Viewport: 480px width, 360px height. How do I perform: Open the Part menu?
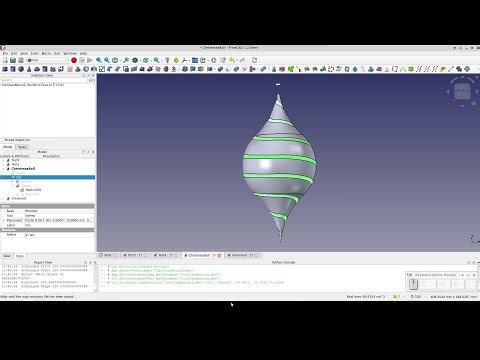(57, 53)
